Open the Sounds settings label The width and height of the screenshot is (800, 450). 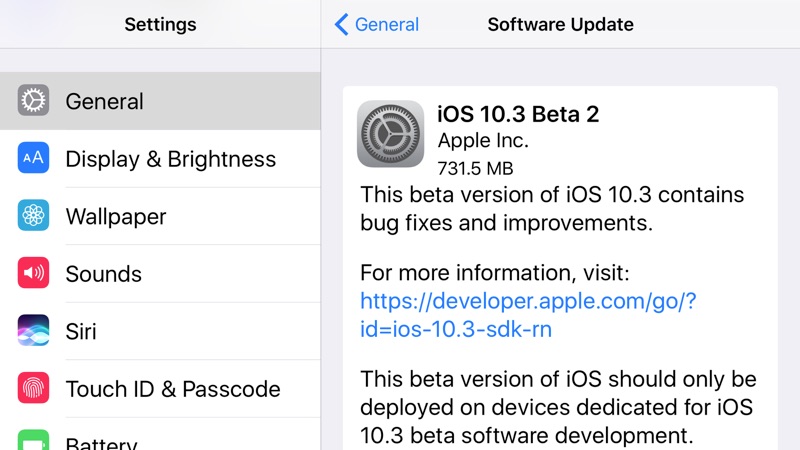pos(103,274)
